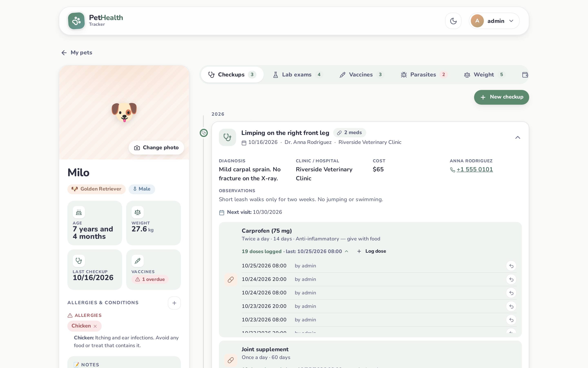Switch to the Lab exams tab
This screenshot has width=588, height=368.
click(x=298, y=75)
